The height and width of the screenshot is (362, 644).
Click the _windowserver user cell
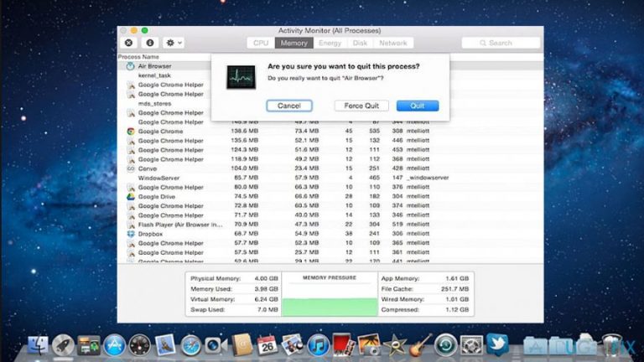click(x=428, y=178)
